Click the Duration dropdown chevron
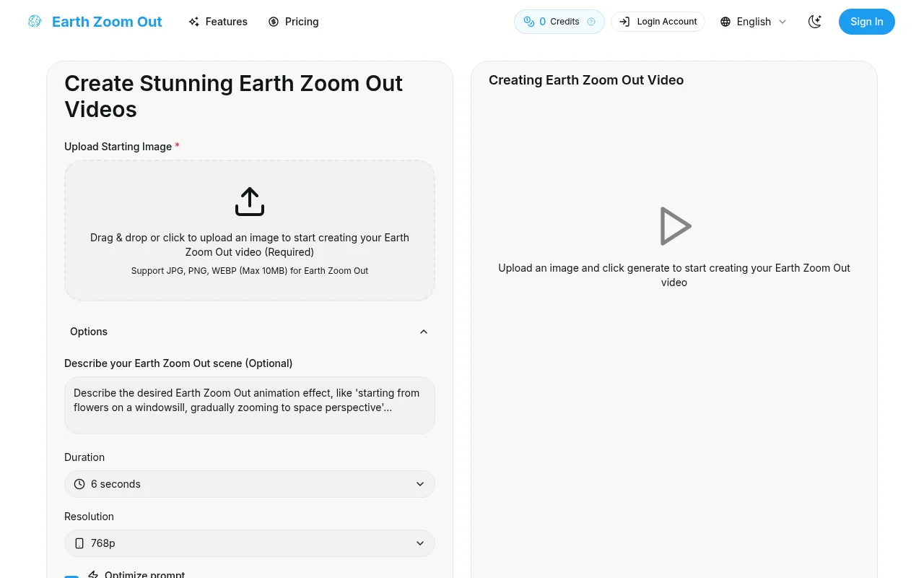The height and width of the screenshot is (578, 924). [420, 484]
